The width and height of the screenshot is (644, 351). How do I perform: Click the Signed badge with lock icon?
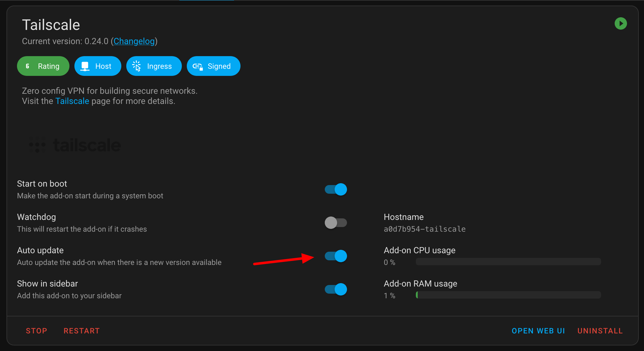point(213,66)
